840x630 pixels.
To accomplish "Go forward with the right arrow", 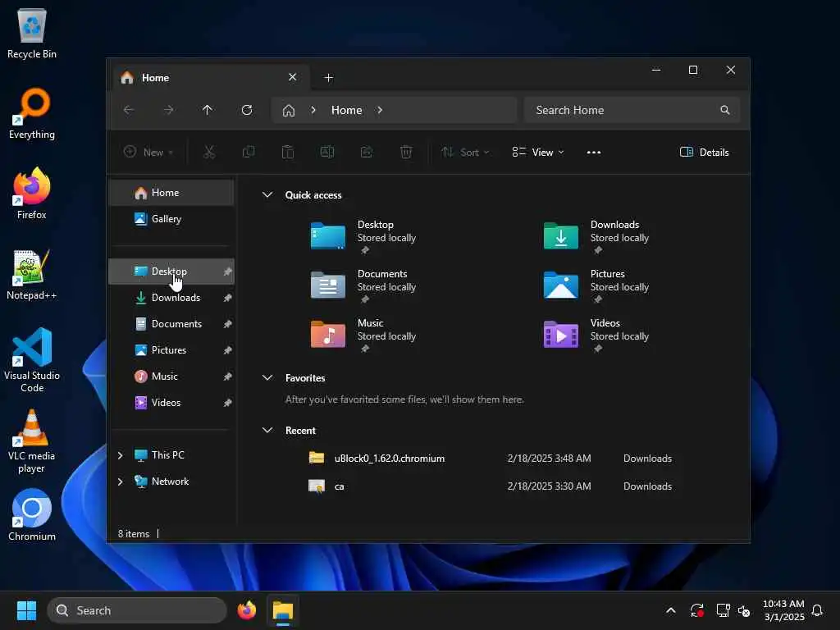I will pyautogui.click(x=168, y=110).
